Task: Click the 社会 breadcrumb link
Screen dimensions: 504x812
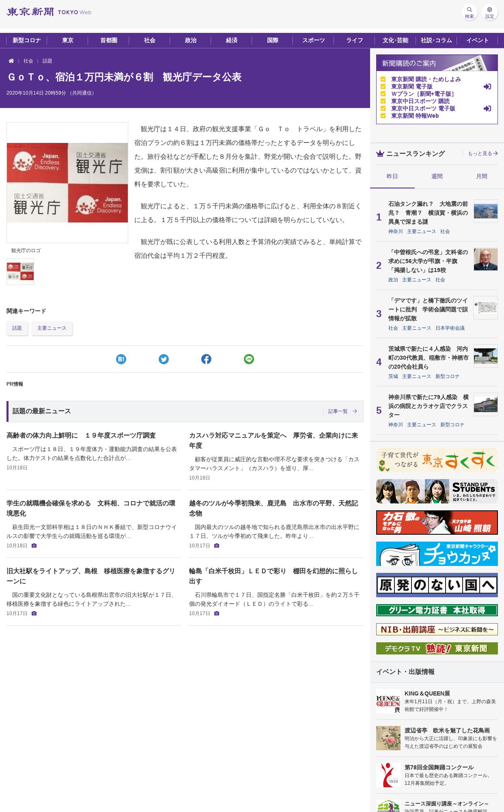Action: point(28,61)
